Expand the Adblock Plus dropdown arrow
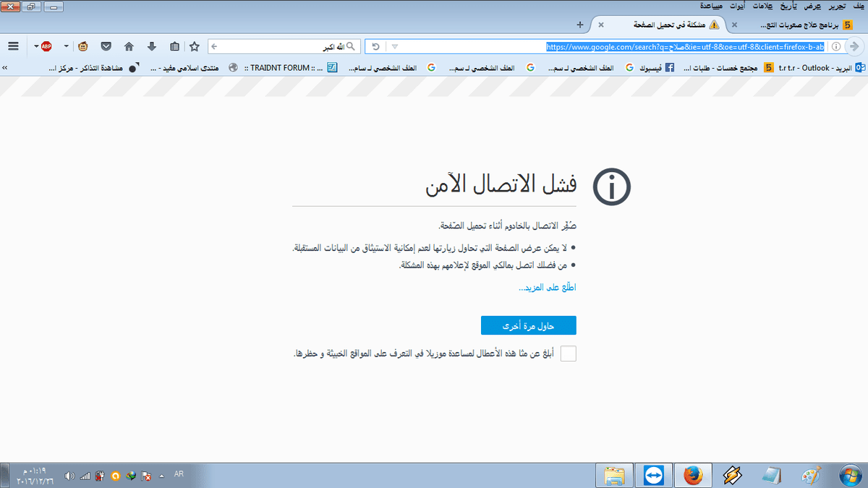This screenshot has width=868, height=488. 35,46
